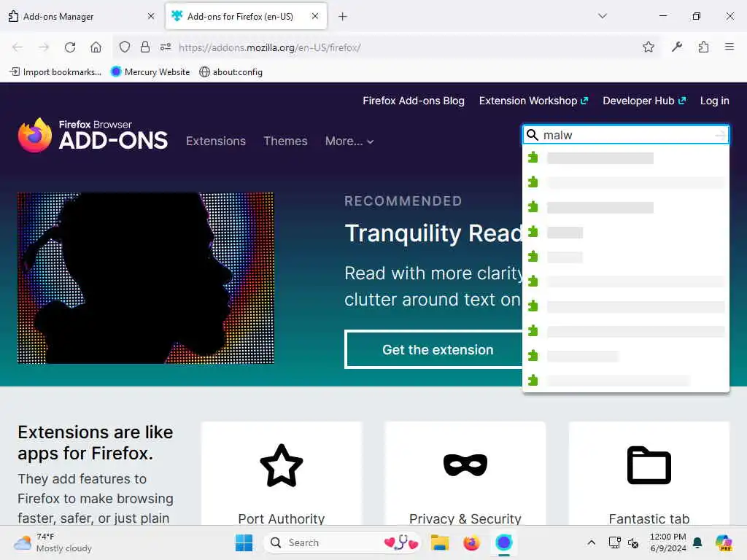Open the Copilot preview icon
Screen dimensions: 747x560
(724, 542)
